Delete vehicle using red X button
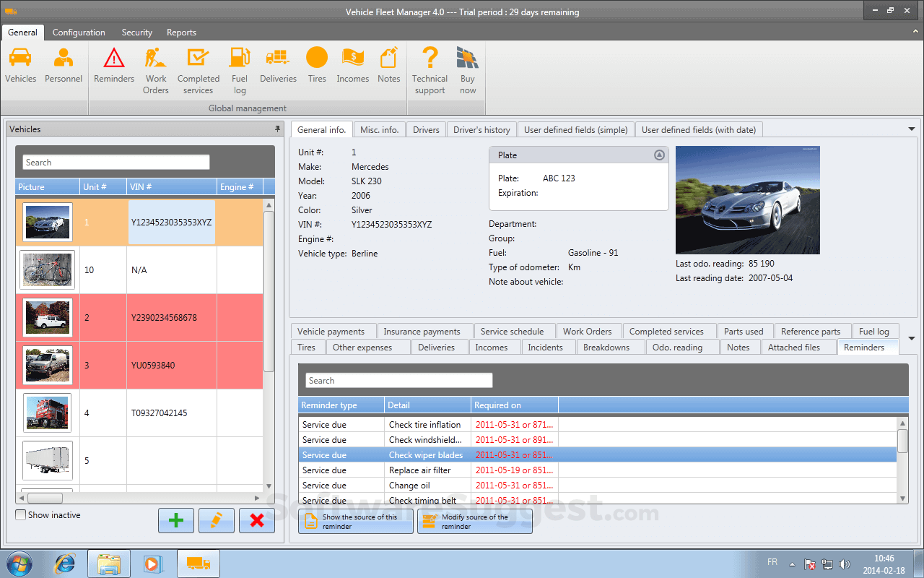This screenshot has height=578, width=924. [x=256, y=521]
